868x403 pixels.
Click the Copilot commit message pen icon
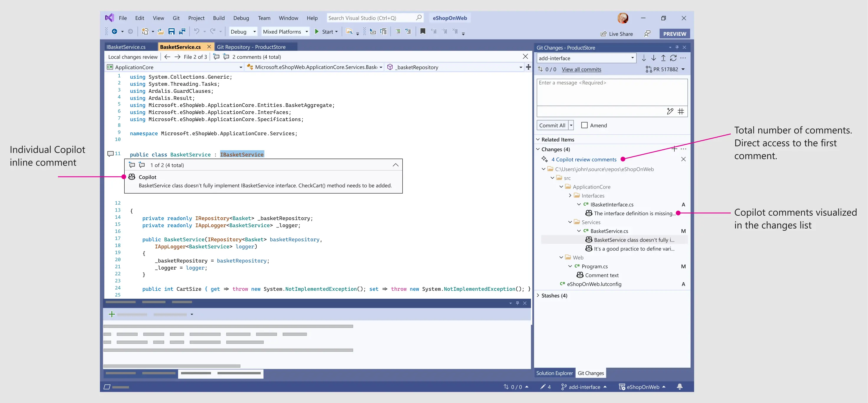click(x=670, y=111)
